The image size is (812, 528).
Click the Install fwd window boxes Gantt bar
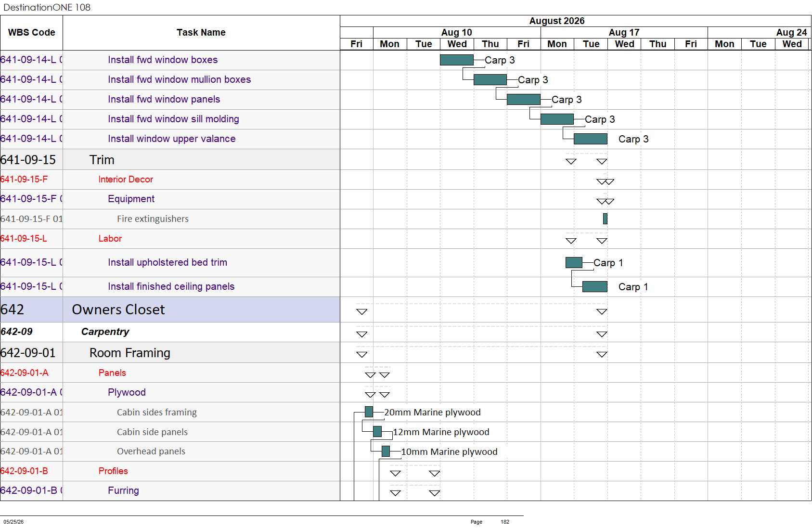click(x=457, y=60)
